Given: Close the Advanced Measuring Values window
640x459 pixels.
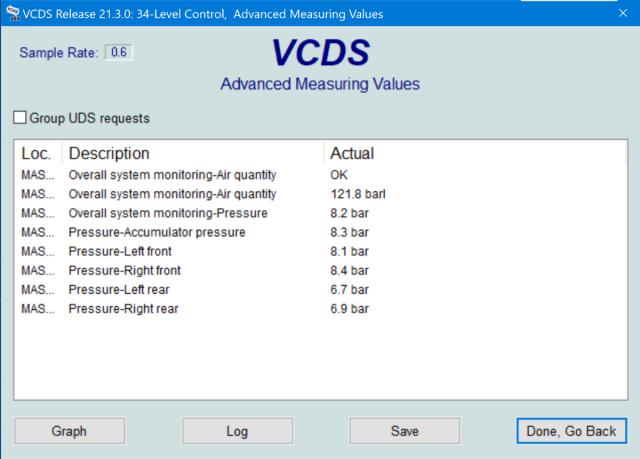Looking at the screenshot, I should (x=623, y=13).
